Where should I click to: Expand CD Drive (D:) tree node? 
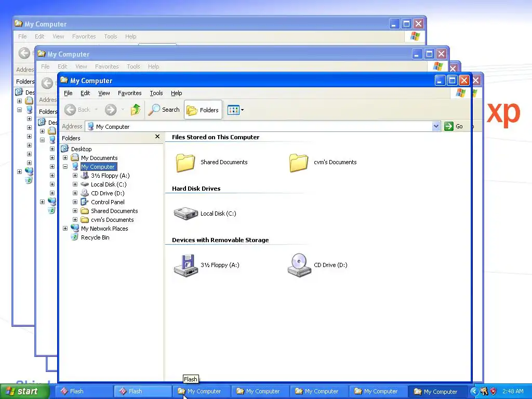pyautogui.click(x=75, y=193)
